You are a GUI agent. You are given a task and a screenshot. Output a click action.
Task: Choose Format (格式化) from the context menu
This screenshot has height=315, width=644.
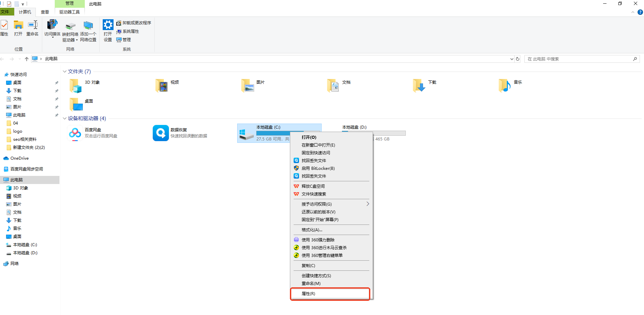312,230
